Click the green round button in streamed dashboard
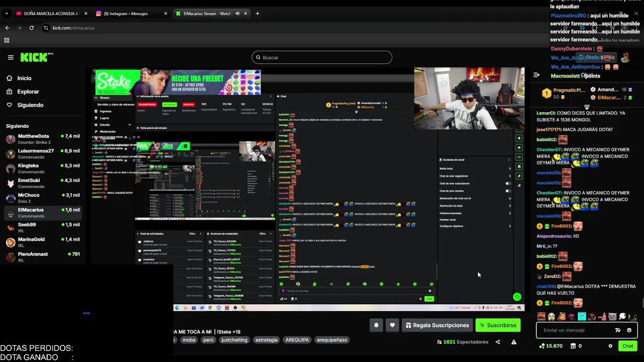Screen dimensions: 644x362 click(517, 297)
